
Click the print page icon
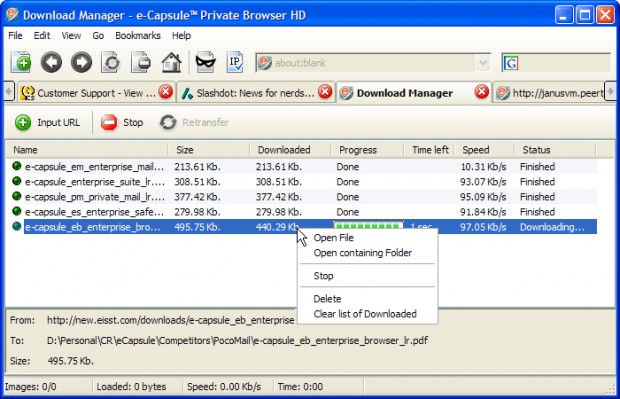pyautogui.click(x=141, y=62)
